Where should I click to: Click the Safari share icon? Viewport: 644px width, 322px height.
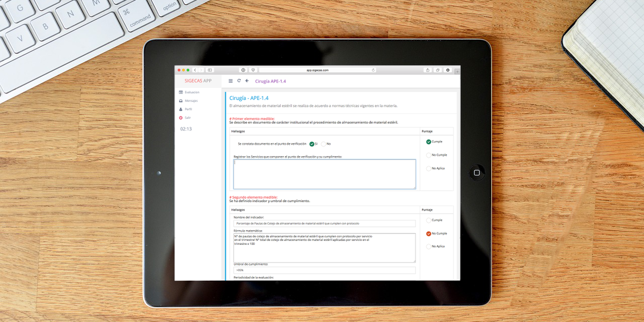[x=428, y=70]
